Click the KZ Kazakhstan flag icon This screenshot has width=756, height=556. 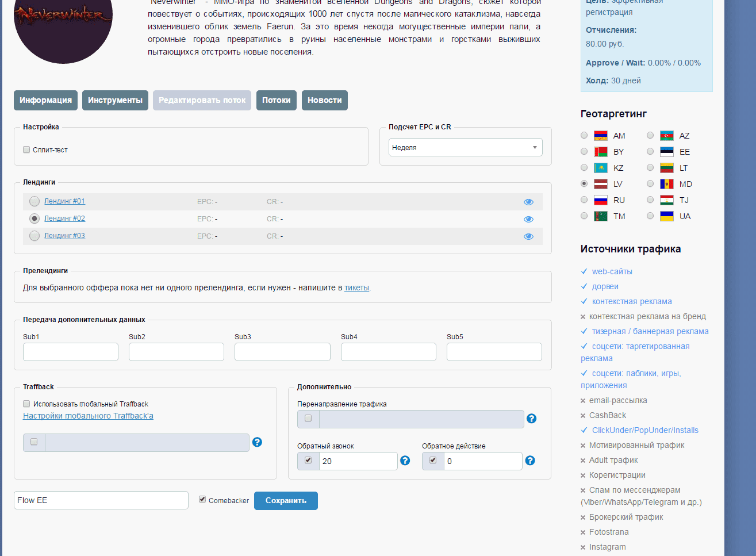click(x=600, y=168)
